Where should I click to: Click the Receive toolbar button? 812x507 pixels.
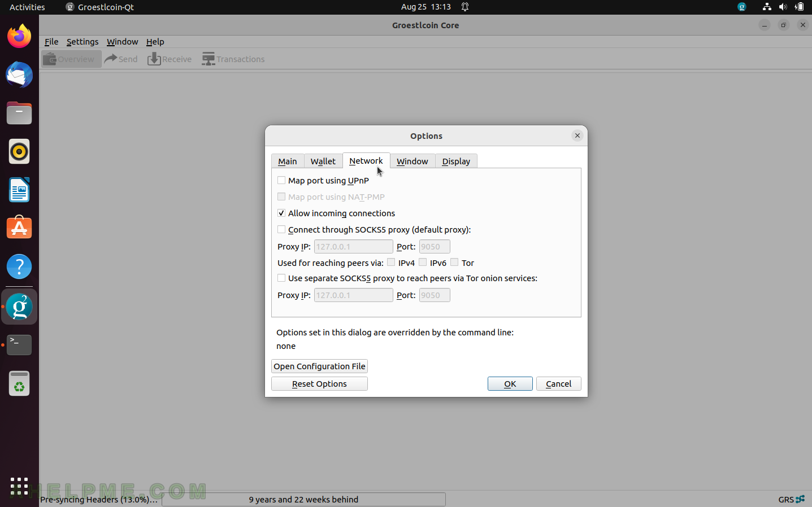pyautogui.click(x=170, y=59)
